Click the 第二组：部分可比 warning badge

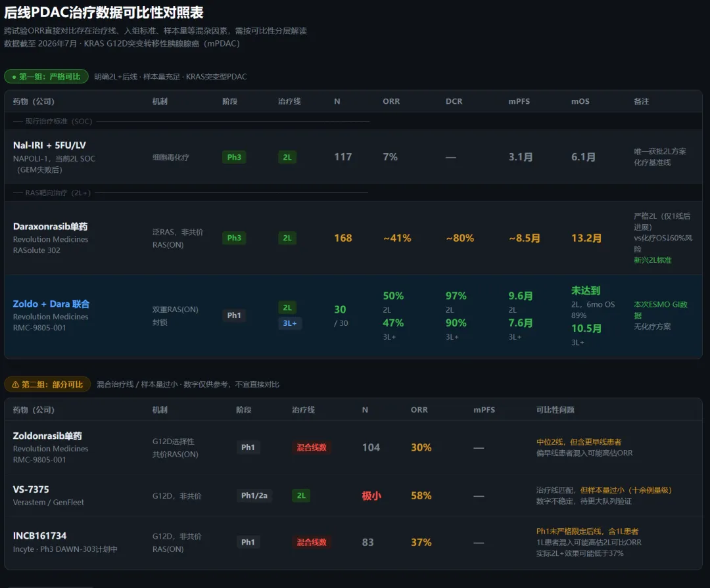tap(47, 384)
